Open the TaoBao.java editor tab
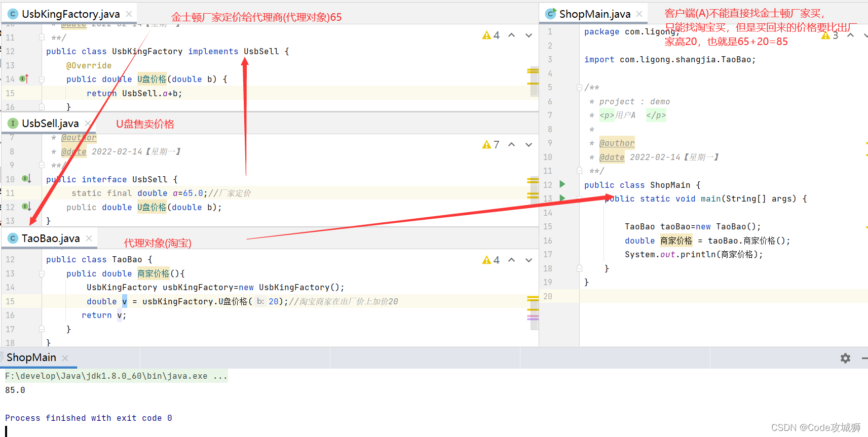Viewport: 868px width, 437px height. coord(51,239)
